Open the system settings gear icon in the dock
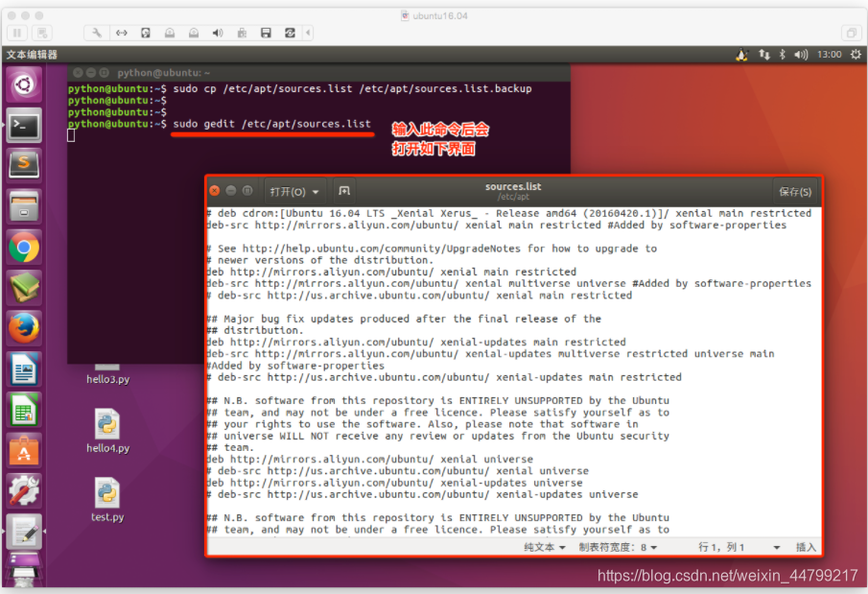 [x=23, y=489]
